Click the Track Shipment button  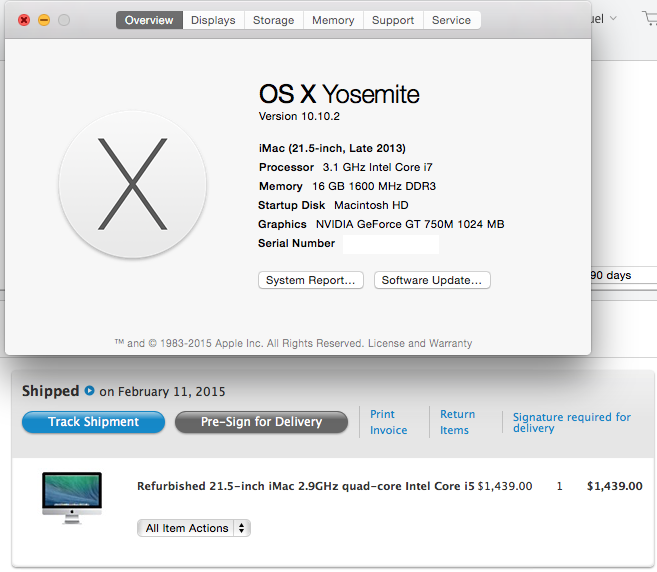coord(93,422)
